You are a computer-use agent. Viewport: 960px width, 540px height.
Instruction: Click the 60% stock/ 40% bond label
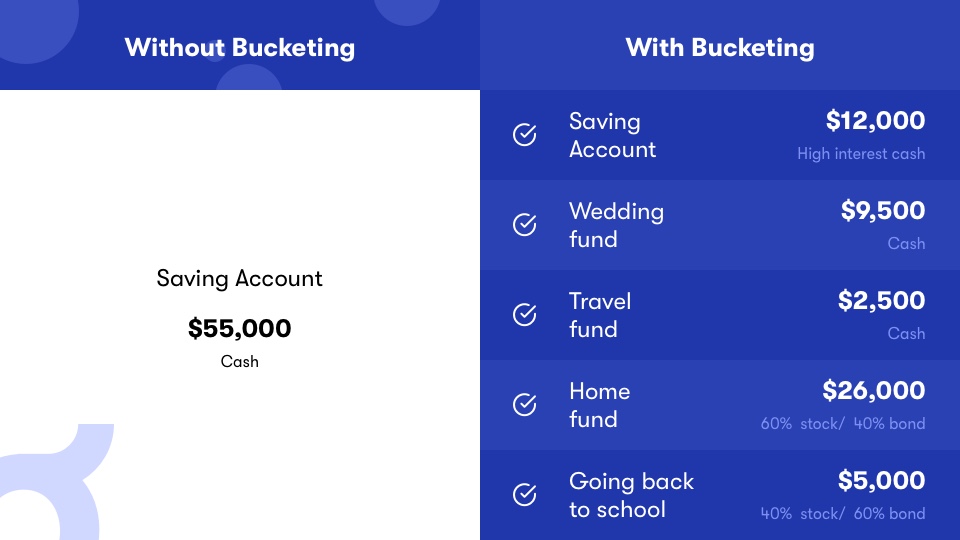click(842, 424)
